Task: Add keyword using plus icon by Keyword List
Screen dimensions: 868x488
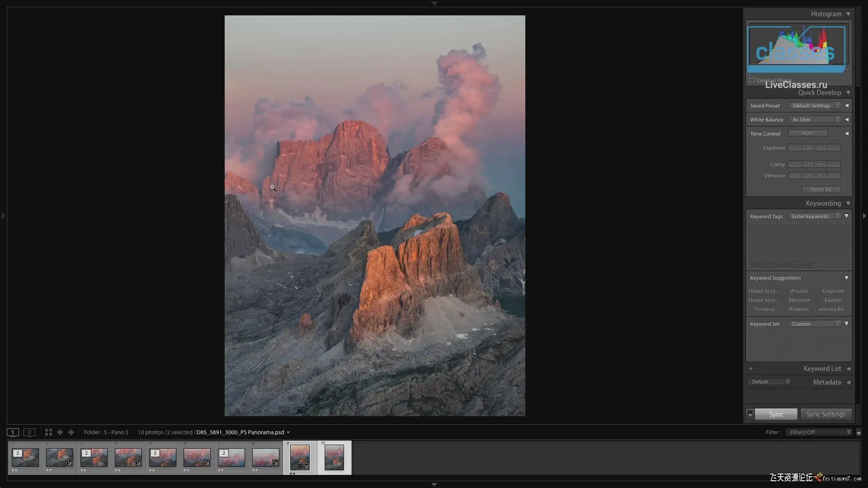Action: [x=751, y=369]
